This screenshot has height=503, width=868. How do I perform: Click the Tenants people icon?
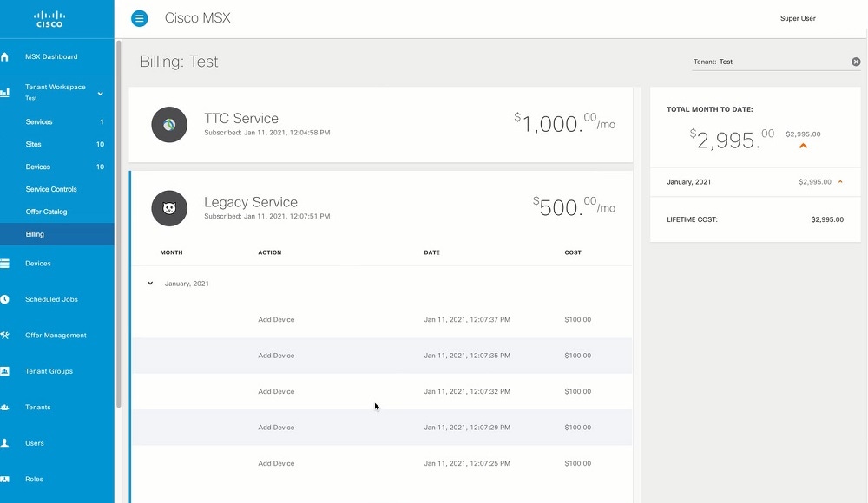click(4, 408)
